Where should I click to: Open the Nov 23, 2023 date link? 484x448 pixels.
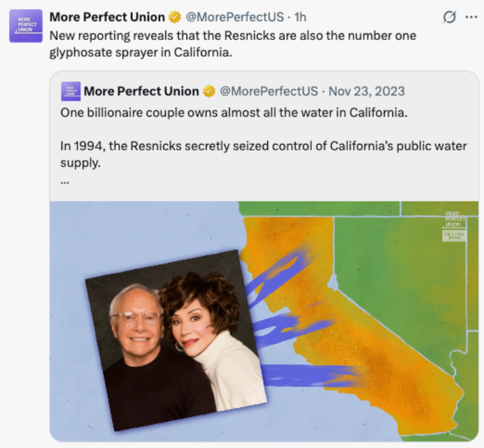click(x=367, y=91)
